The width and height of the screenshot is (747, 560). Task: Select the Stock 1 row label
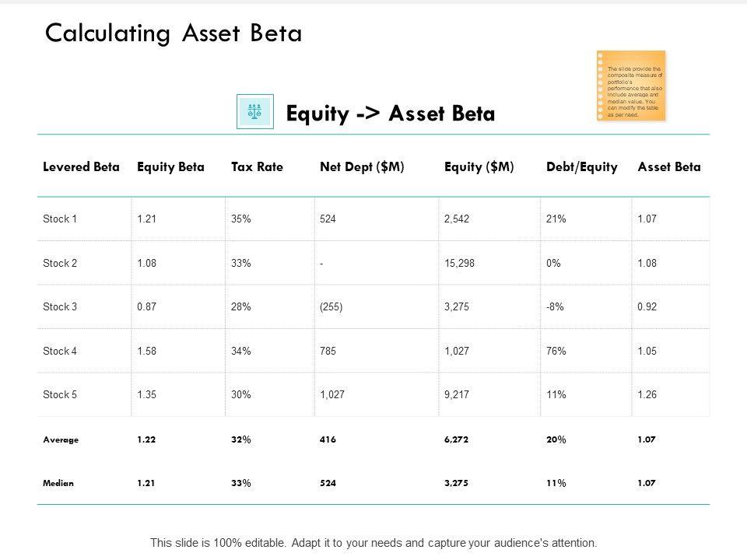pos(60,219)
